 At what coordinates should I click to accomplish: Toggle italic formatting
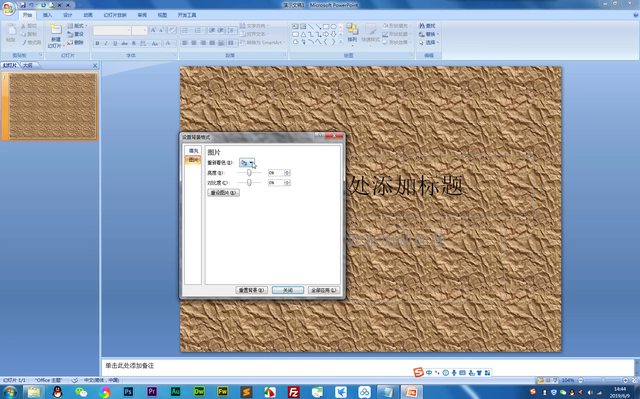click(x=106, y=43)
